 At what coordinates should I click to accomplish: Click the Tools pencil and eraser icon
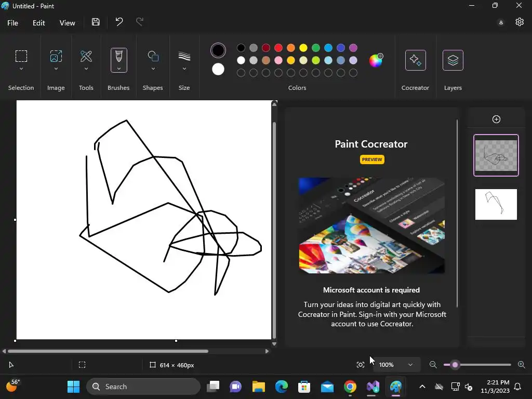(x=86, y=56)
